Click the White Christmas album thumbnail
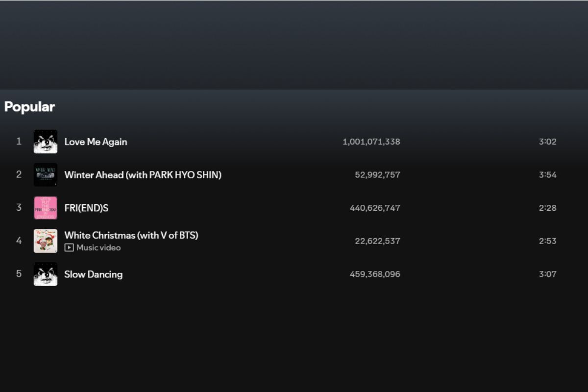This screenshot has height=392, width=588. (x=45, y=241)
